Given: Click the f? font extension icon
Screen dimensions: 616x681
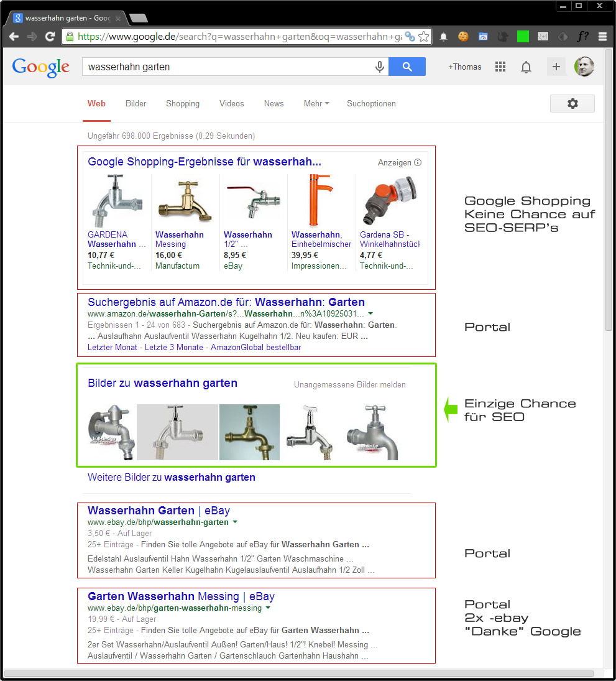Looking at the screenshot, I should [x=582, y=37].
